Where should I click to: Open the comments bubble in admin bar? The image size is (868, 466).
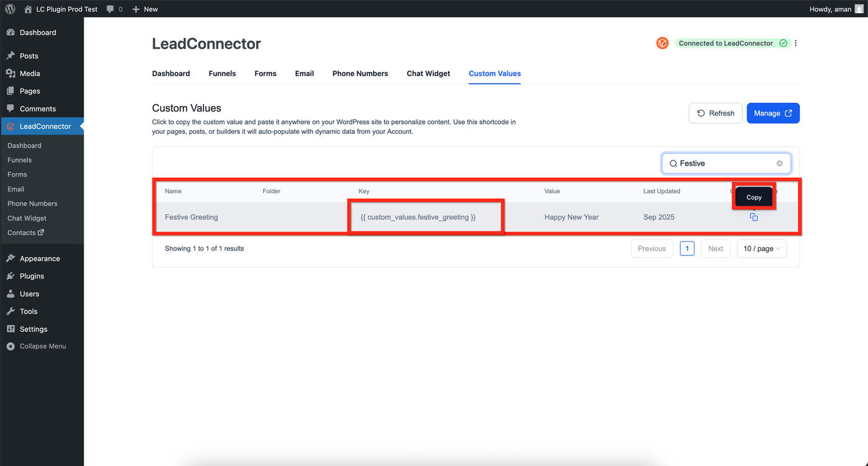click(114, 9)
